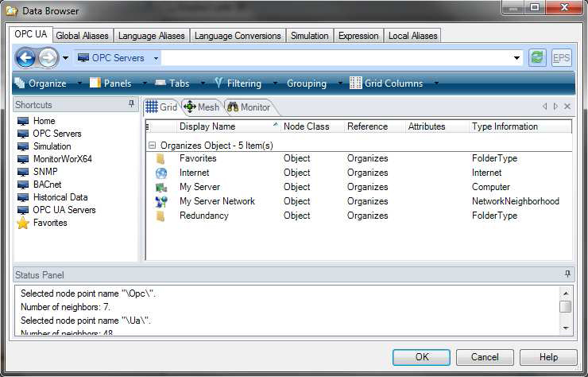Image resolution: width=588 pixels, height=377 pixels.
Task: Toggle the Status Panel pin
Action: click(567, 274)
